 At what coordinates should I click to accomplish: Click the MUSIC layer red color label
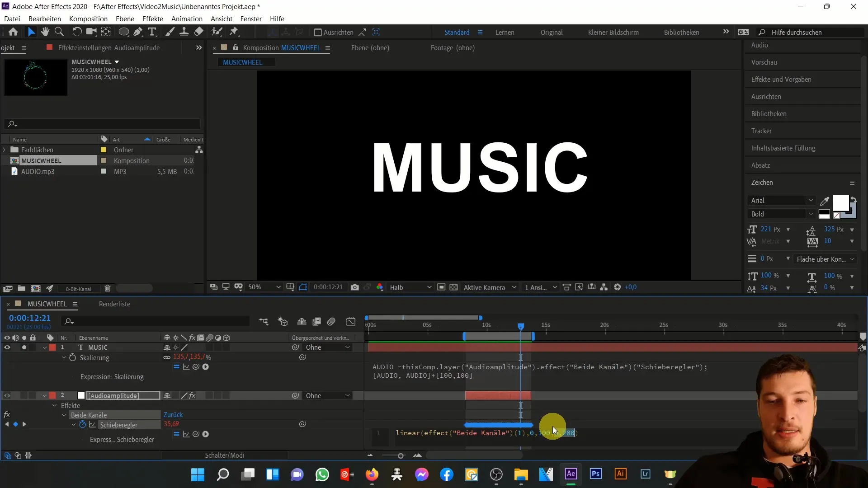point(52,347)
